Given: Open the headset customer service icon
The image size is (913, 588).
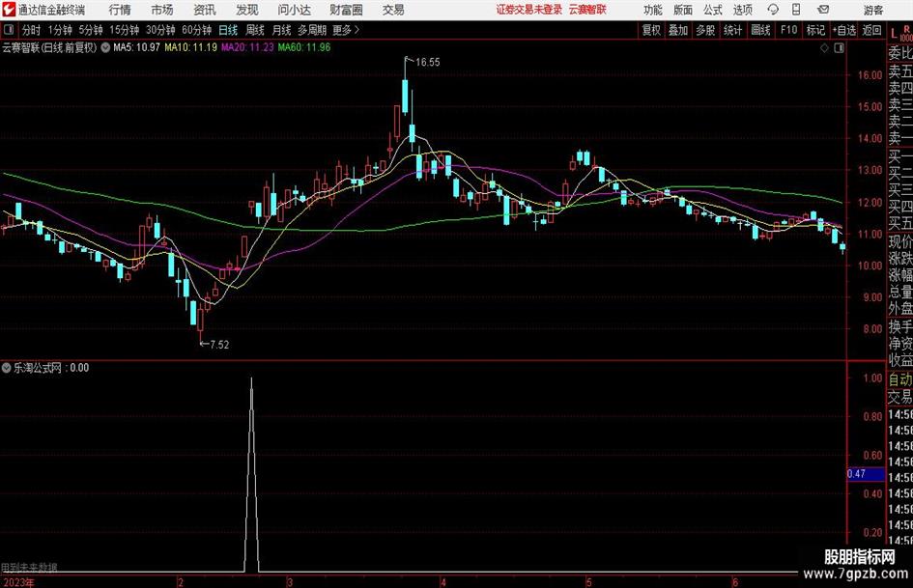Looking at the screenshot, I should (x=773, y=10).
